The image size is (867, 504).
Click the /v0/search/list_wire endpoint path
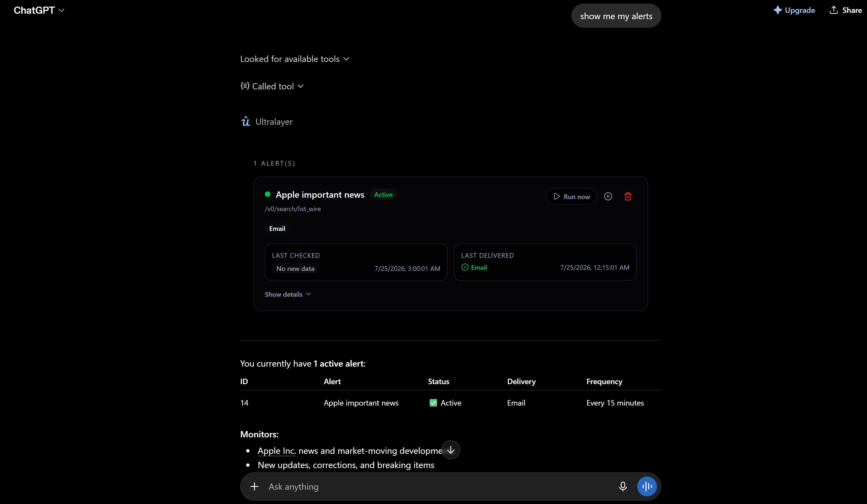coord(293,209)
